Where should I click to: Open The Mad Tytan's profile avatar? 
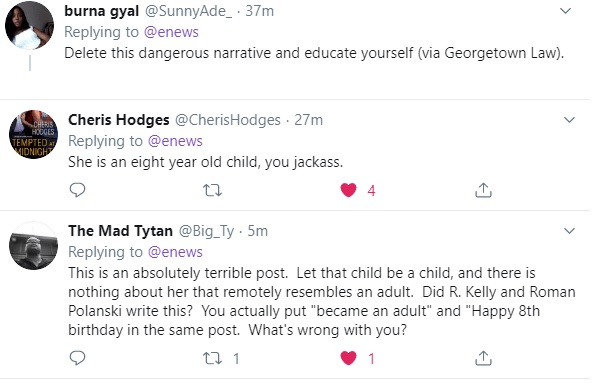[34, 246]
